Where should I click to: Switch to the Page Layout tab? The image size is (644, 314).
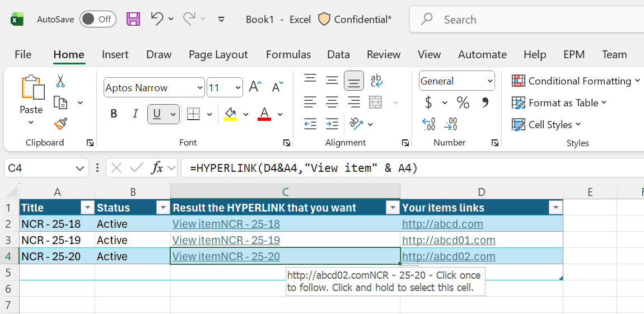218,55
